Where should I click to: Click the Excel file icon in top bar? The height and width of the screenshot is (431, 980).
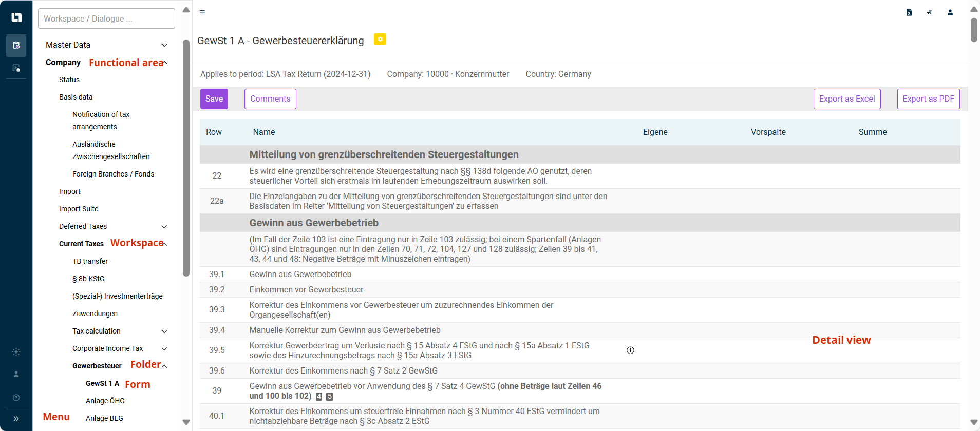coord(909,12)
